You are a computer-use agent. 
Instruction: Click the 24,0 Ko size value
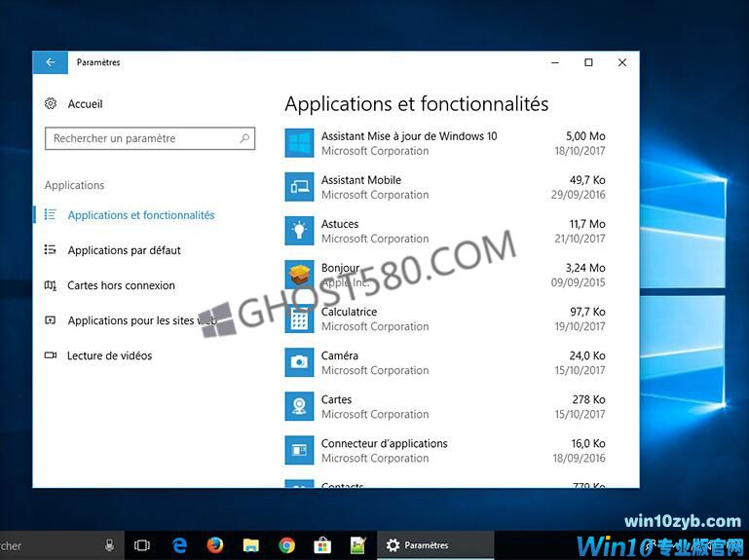coord(587,356)
